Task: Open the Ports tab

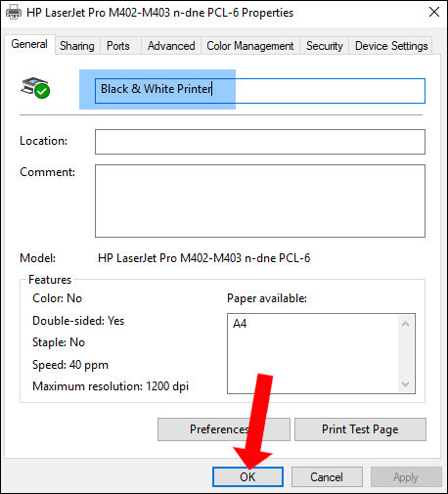Action: click(x=118, y=46)
